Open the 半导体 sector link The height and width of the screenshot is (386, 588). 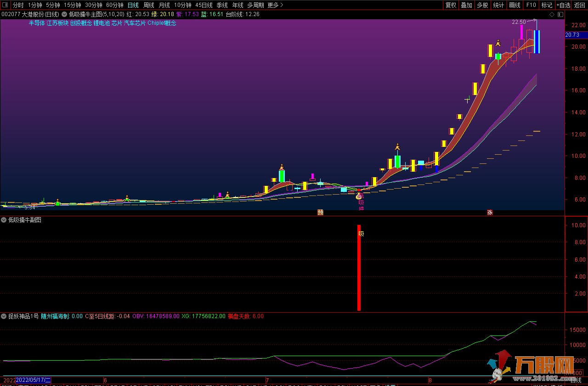coord(36,23)
